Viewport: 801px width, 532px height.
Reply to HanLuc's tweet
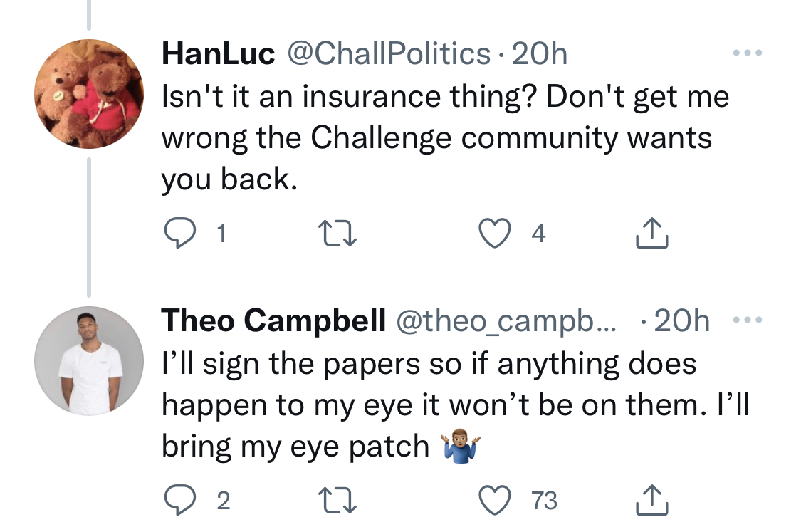pos(180,233)
